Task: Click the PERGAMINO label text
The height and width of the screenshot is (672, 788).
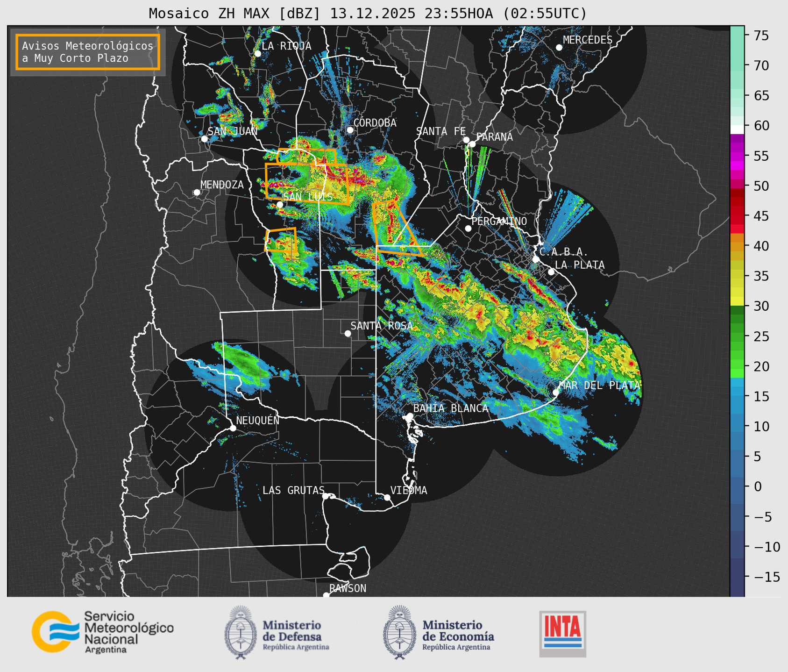Action: (499, 221)
